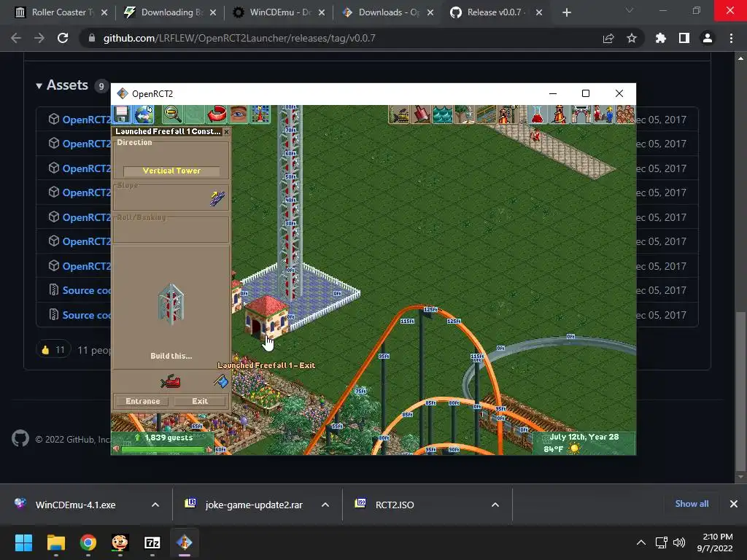Open the research flask icon
Image resolution: width=747 pixels, height=560 pixels.
tap(538, 114)
